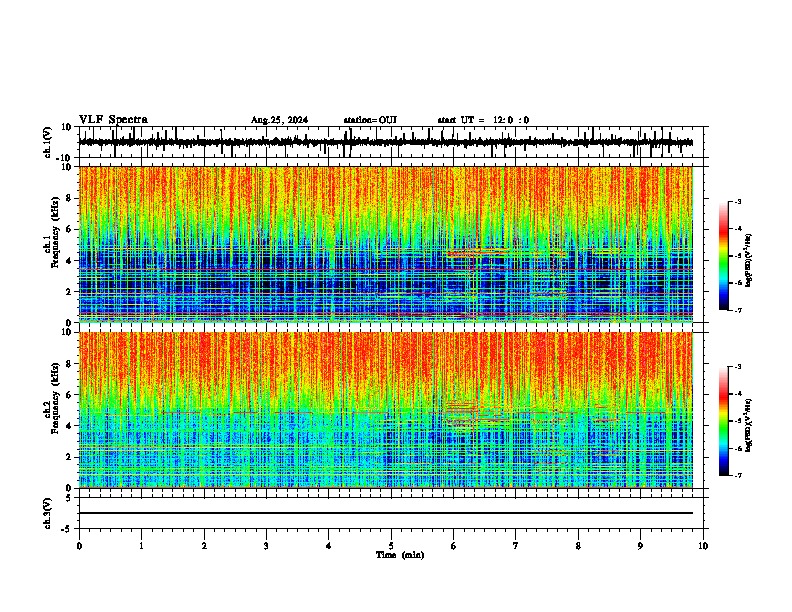Click the "4" kHz tick on ch.2 spectrogram
The image size is (792, 612).
click(x=70, y=426)
